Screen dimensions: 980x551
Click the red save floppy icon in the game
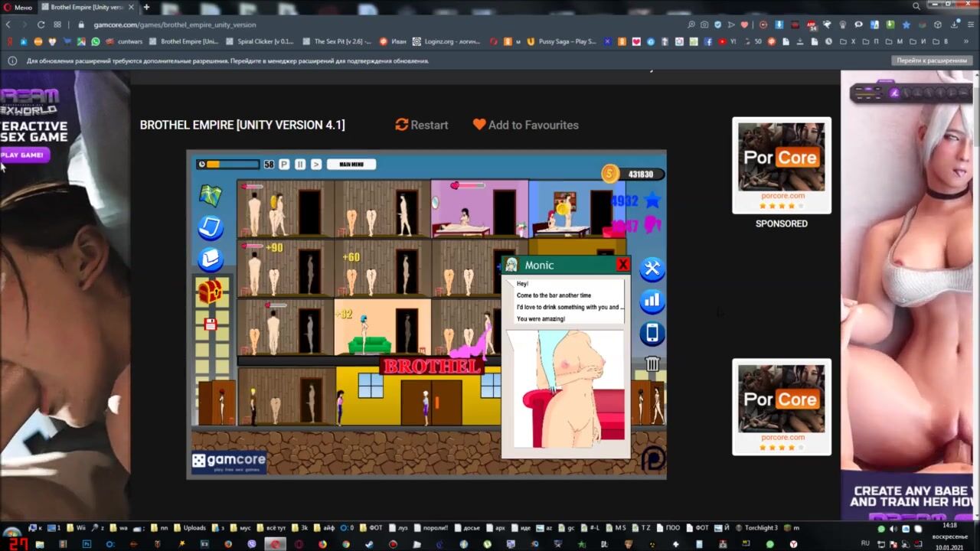click(211, 324)
